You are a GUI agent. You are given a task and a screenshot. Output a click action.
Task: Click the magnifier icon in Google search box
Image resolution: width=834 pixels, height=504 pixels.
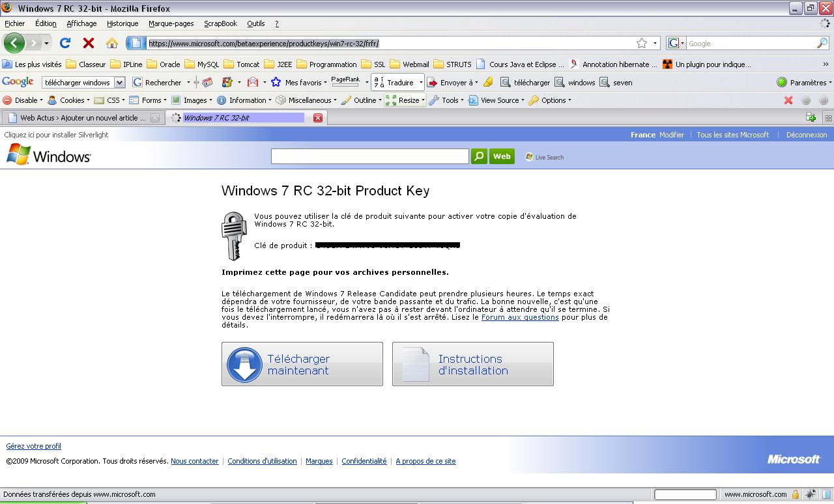tap(822, 43)
